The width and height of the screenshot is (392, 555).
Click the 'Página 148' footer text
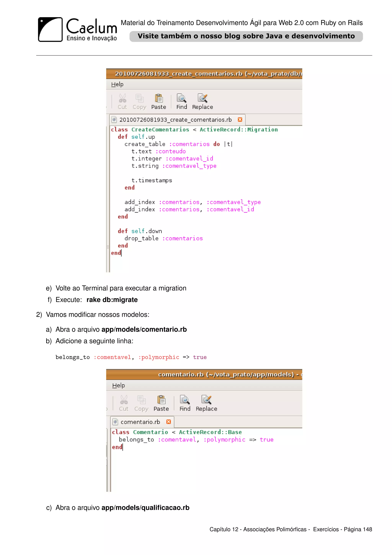click(x=358, y=529)
